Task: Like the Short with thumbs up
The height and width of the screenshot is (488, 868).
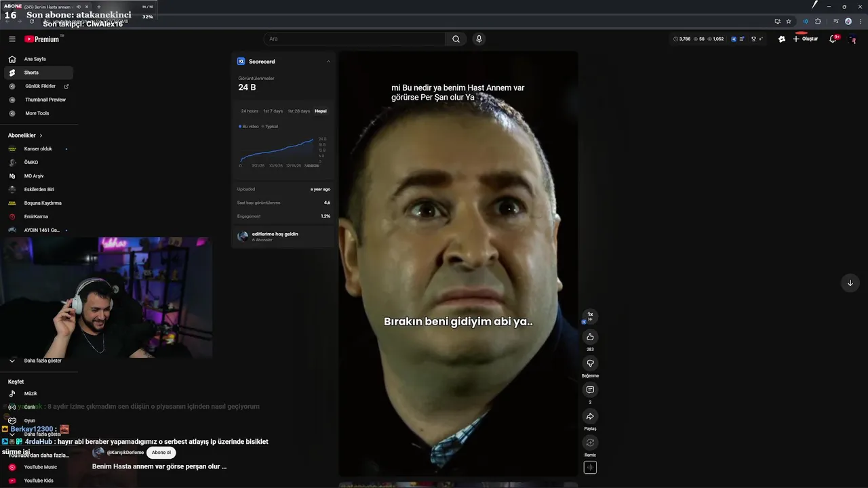Action: [x=590, y=337]
